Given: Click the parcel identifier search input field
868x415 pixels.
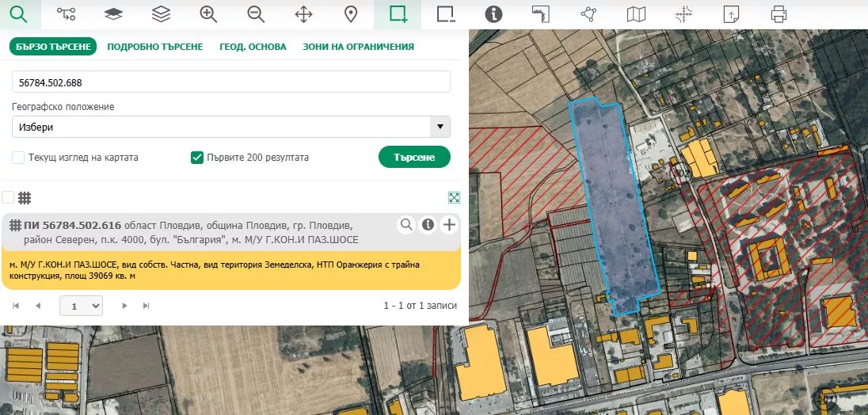Looking at the screenshot, I should (231, 82).
